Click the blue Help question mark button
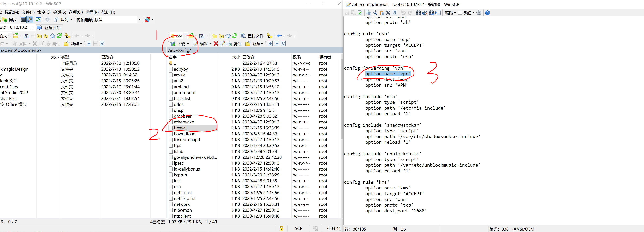 488,13
